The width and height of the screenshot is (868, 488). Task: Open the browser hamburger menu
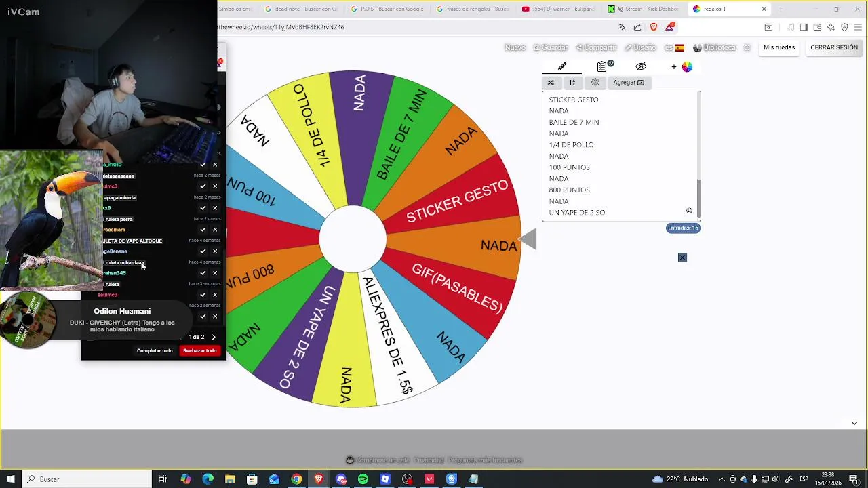tap(858, 27)
